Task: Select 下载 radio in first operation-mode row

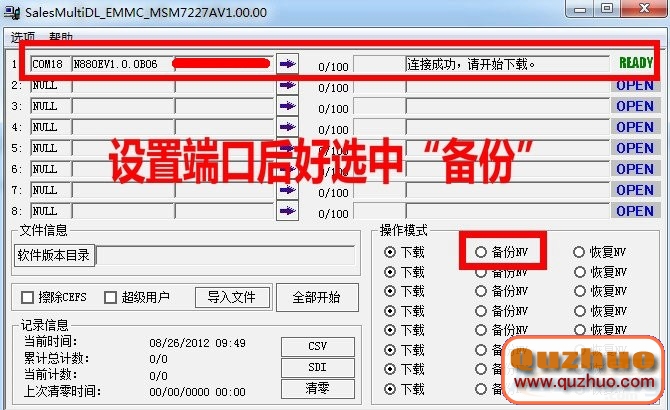Action: coord(390,252)
